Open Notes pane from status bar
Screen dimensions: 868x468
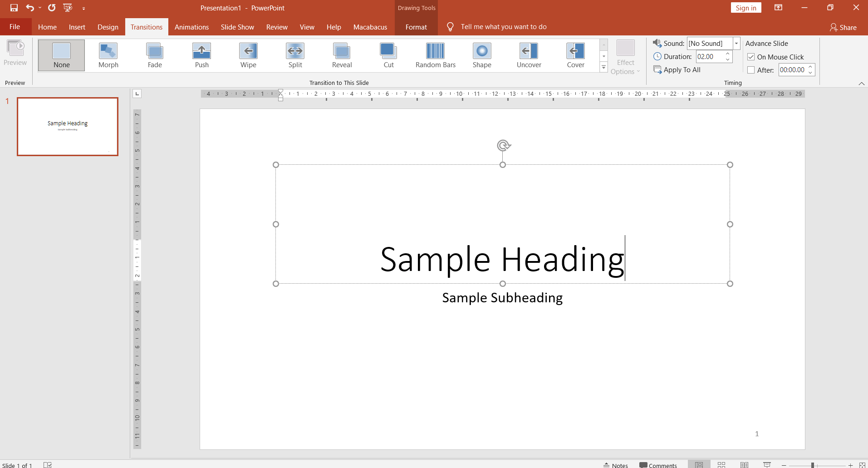615,464
